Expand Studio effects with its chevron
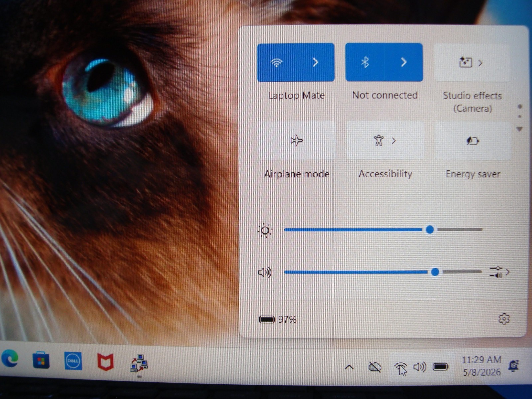Image resolution: width=532 pixels, height=399 pixels. [x=480, y=63]
